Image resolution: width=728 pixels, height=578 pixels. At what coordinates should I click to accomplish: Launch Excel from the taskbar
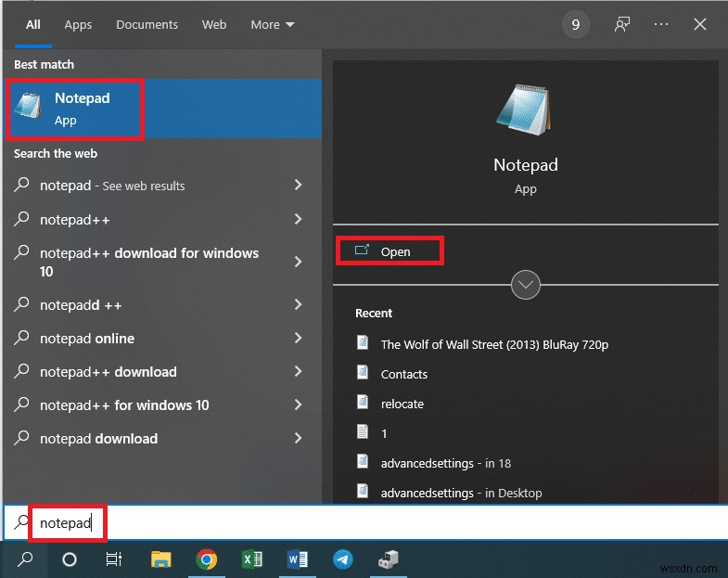pyautogui.click(x=252, y=559)
